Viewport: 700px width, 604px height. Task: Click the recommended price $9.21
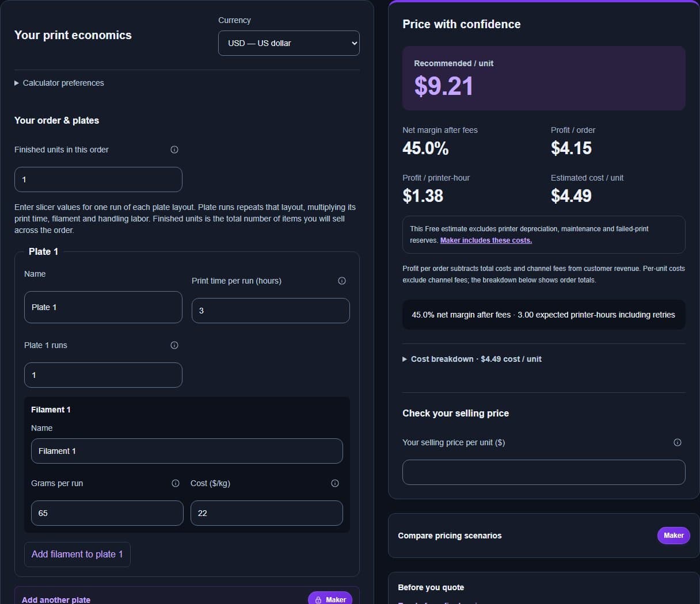coord(444,86)
